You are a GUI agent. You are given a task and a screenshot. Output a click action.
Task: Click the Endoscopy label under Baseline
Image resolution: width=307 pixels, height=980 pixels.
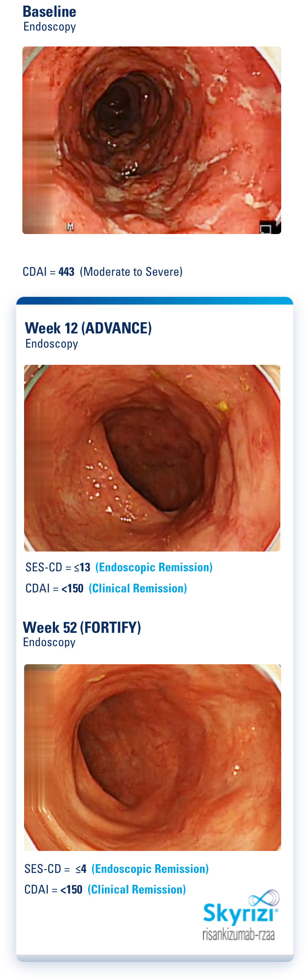coord(49,27)
